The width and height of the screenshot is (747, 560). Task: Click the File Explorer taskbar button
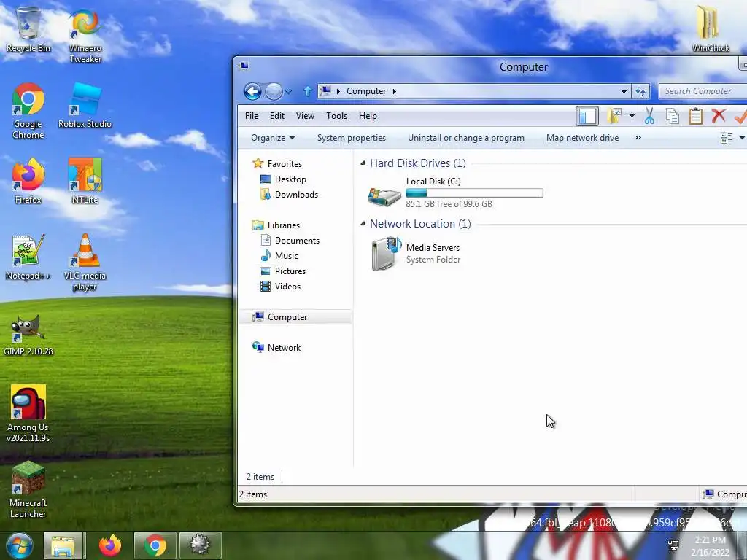[x=64, y=545]
